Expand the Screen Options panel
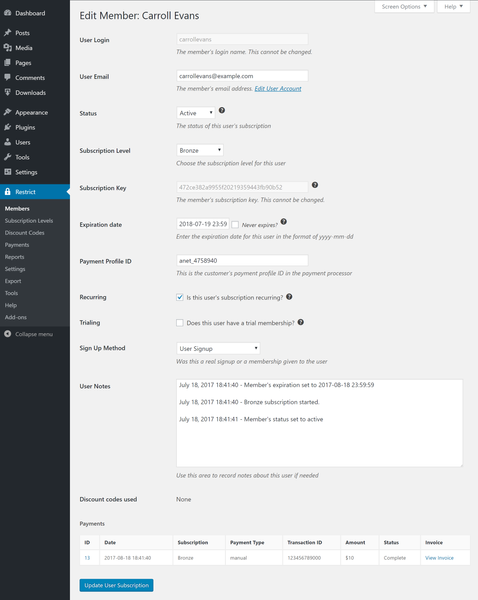 pos(404,7)
